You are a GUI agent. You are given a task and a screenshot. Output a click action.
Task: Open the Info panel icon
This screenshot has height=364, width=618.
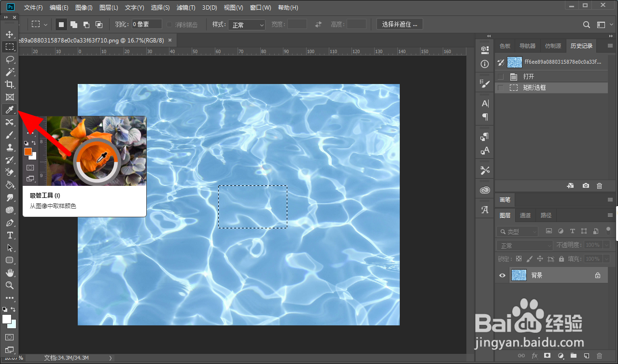click(x=485, y=64)
